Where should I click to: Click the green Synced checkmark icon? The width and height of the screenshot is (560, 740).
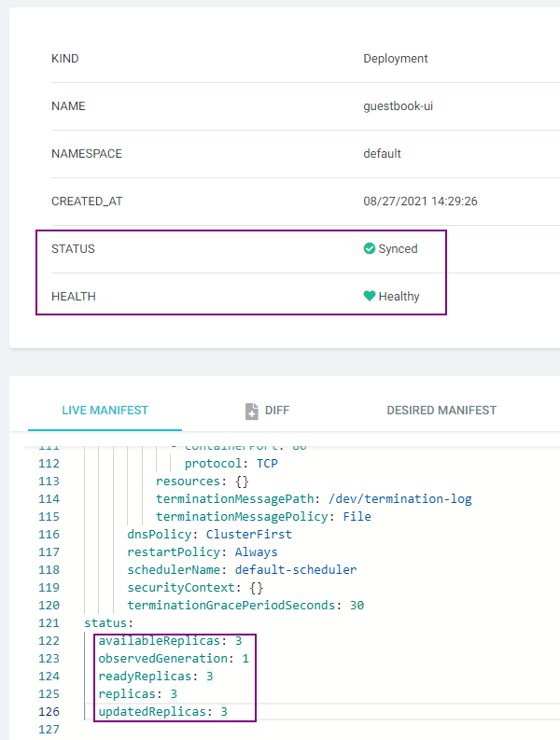tap(370, 249)
